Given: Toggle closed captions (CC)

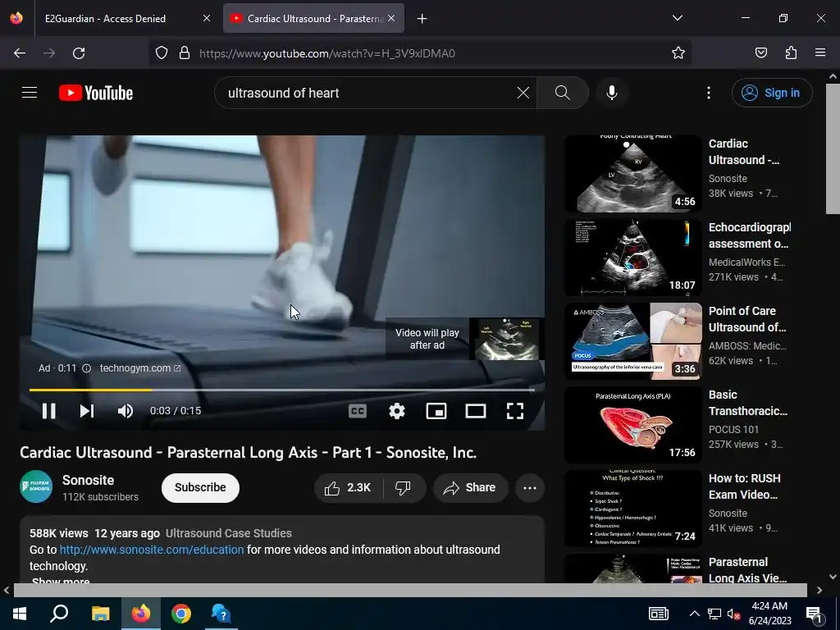Looking at the screenshot, I should click(x=358, y=411).
